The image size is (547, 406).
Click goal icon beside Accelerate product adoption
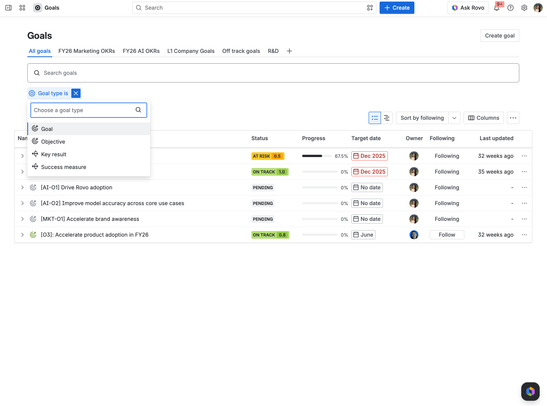pos(33,235)
